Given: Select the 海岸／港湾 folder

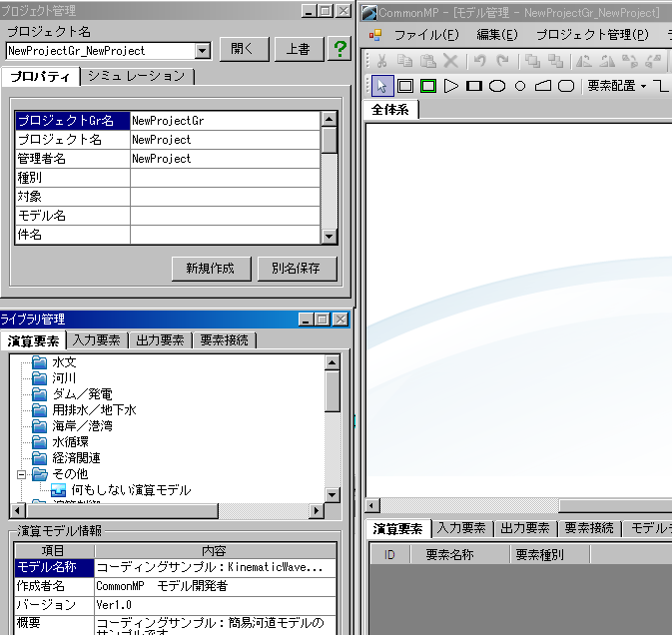Looking at the screenshot, I should pyautogui.click(x=82, y=426).
